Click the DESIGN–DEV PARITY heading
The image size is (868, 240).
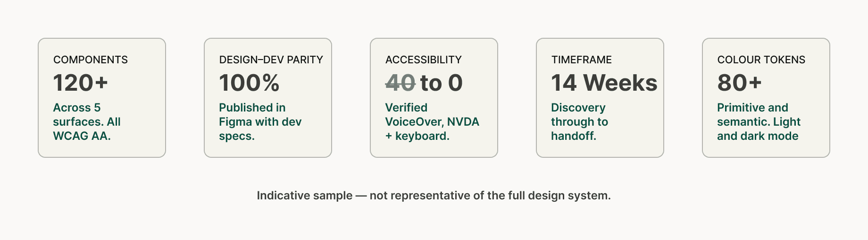point(271,60)
